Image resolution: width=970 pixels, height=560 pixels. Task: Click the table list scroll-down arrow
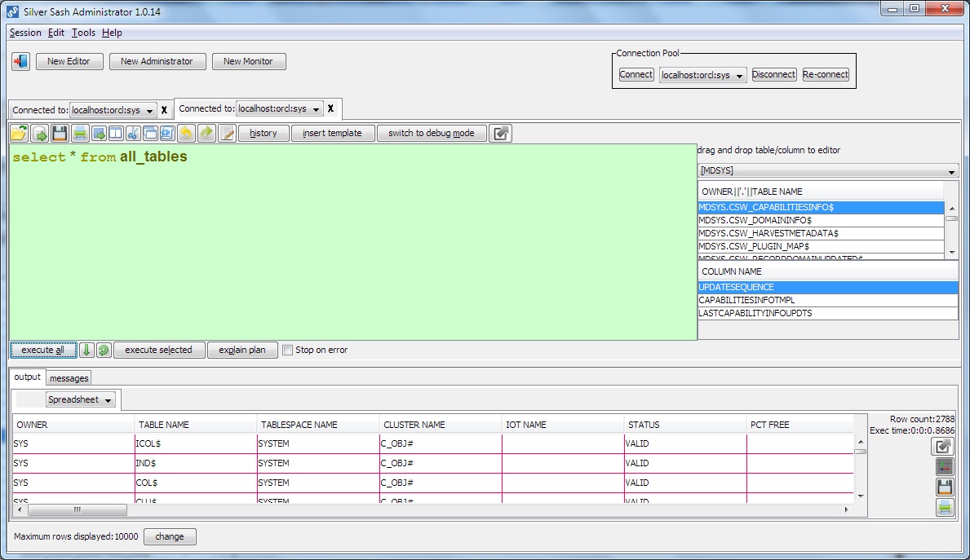(951, 252)
